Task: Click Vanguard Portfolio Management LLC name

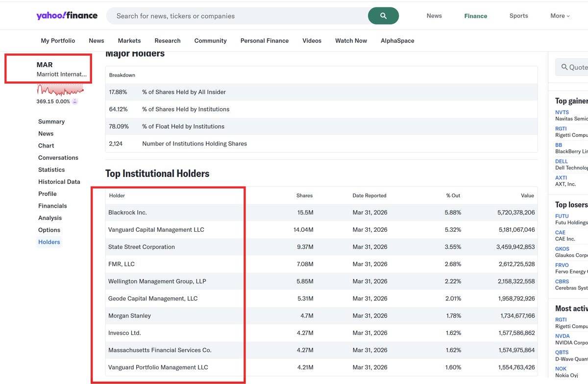Action: [x=158, y=367]
